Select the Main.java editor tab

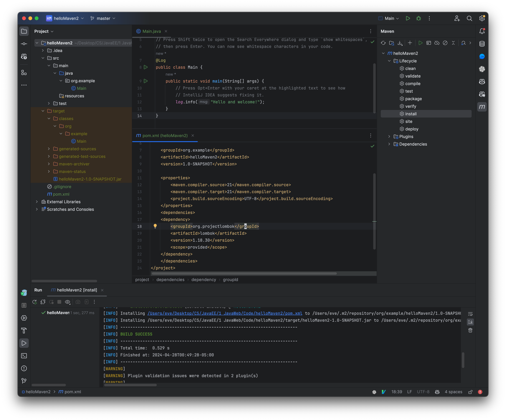pyautogui.click(x=150, y=31)
